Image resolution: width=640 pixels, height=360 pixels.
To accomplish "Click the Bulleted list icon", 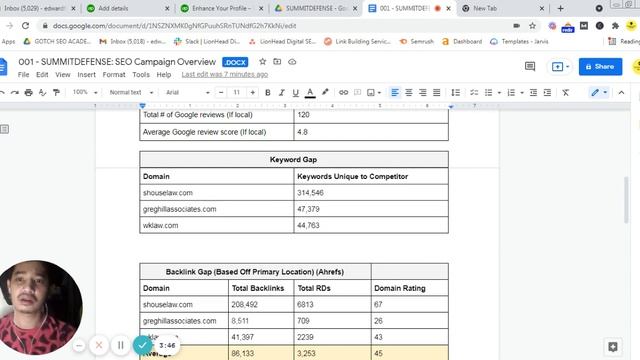I will [489, 93].
